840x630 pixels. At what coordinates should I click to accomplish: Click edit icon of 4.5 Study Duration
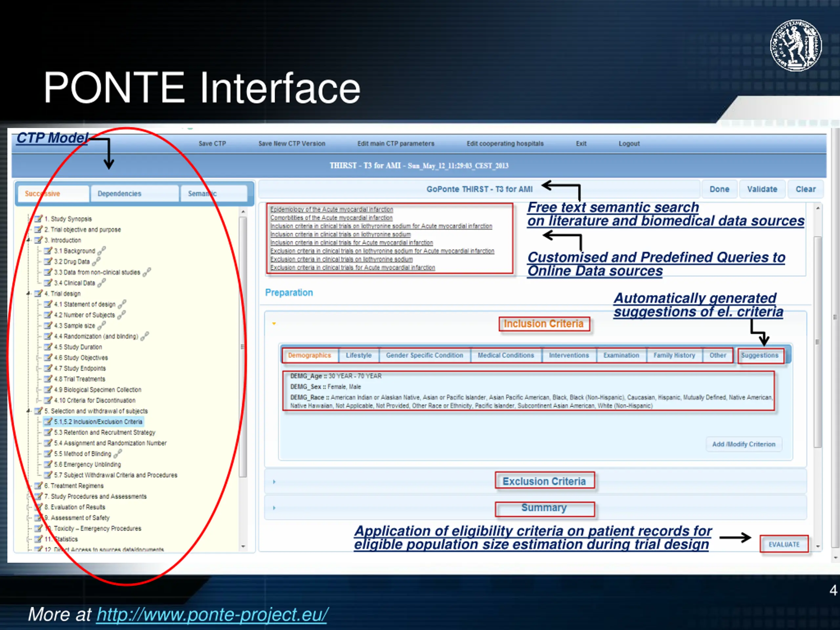48,347
